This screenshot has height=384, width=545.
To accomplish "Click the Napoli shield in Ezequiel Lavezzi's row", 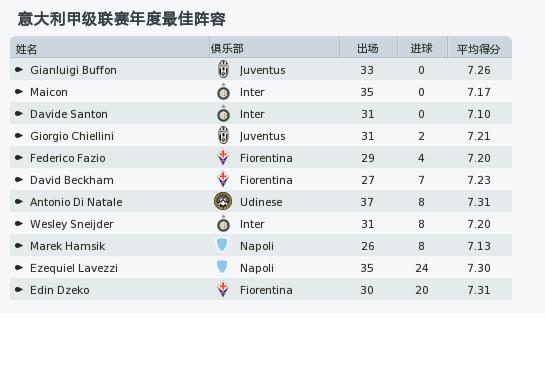I will (x=222, y=267).
